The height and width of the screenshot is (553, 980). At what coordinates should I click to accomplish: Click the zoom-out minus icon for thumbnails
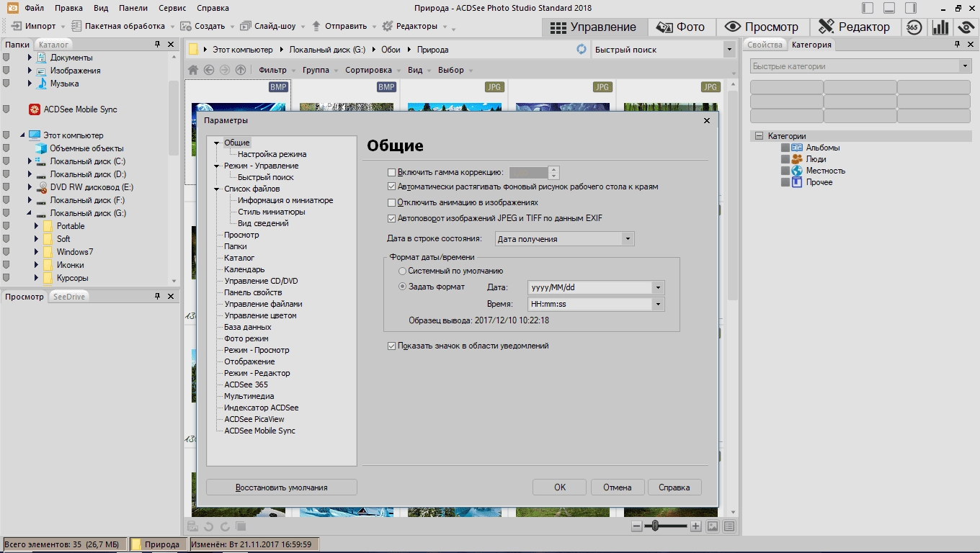[636, 526]
